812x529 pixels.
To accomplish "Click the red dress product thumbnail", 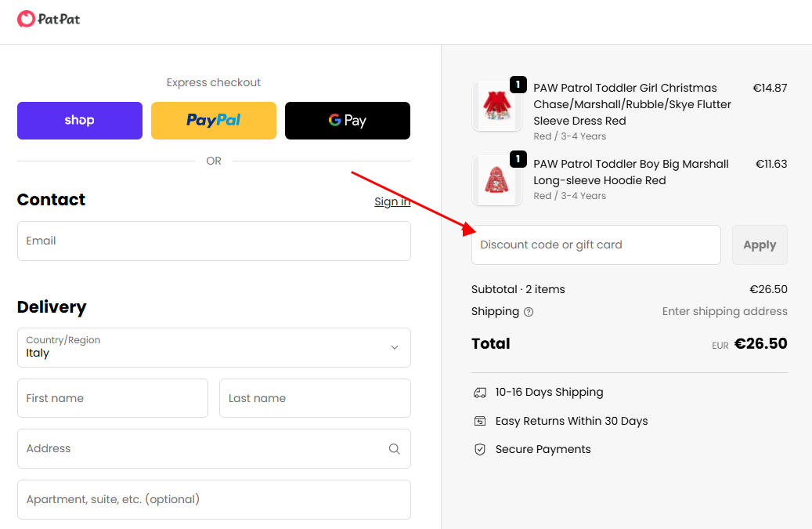I will click(496, 105).
